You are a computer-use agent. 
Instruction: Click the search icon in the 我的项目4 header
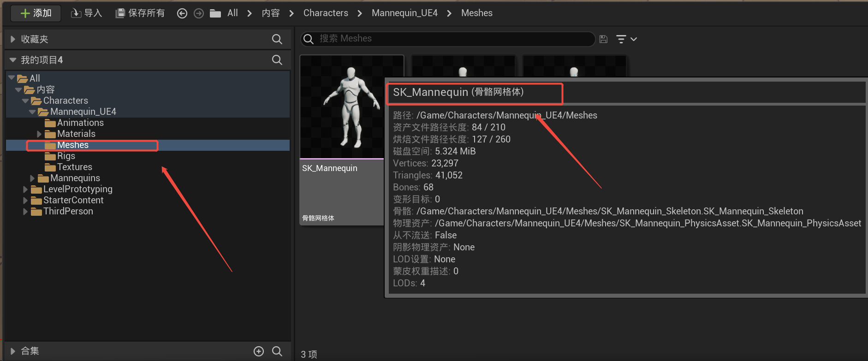click(277, 60)
